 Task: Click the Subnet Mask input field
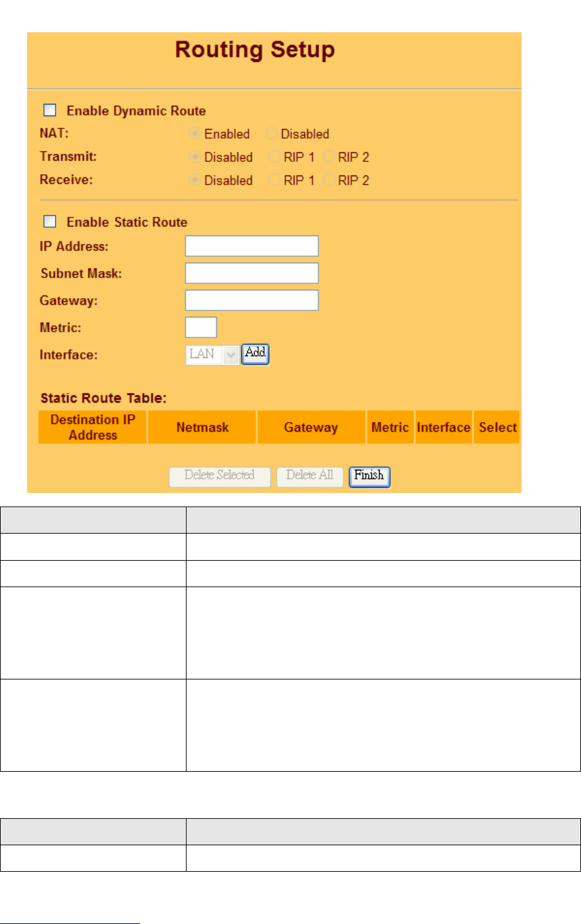[252, 273]
